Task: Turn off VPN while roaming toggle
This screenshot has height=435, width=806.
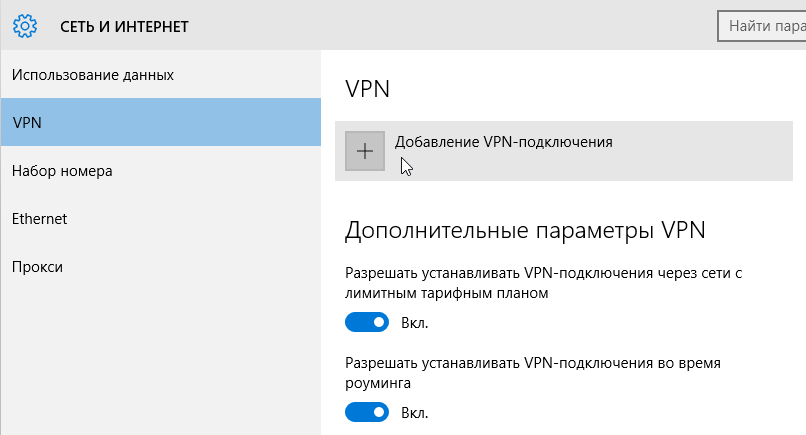Action: tap(367, 412)
